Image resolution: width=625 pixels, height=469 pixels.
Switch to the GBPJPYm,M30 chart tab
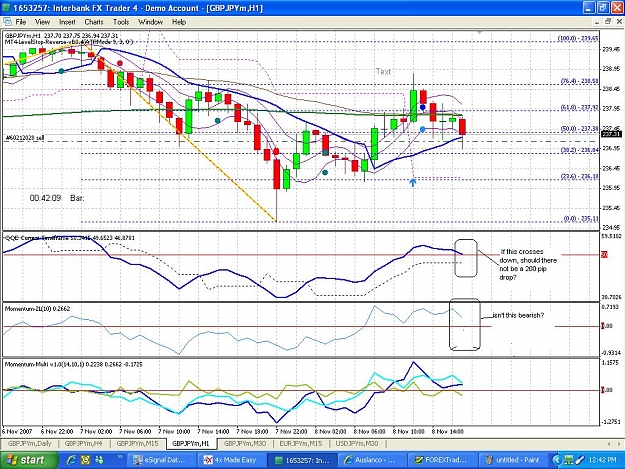(245, 443)
